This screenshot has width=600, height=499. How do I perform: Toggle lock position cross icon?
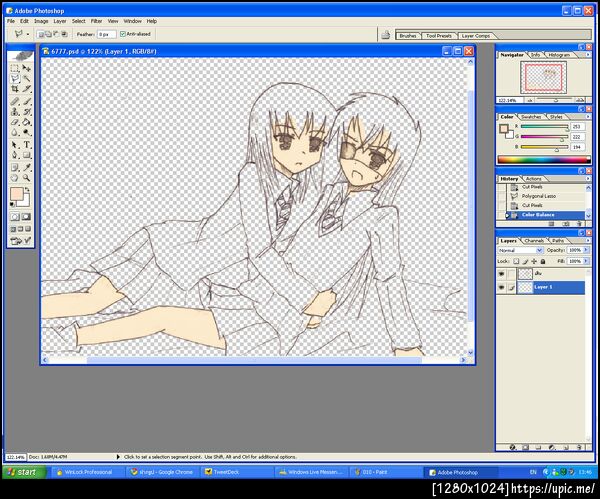(x=534, y=261)
